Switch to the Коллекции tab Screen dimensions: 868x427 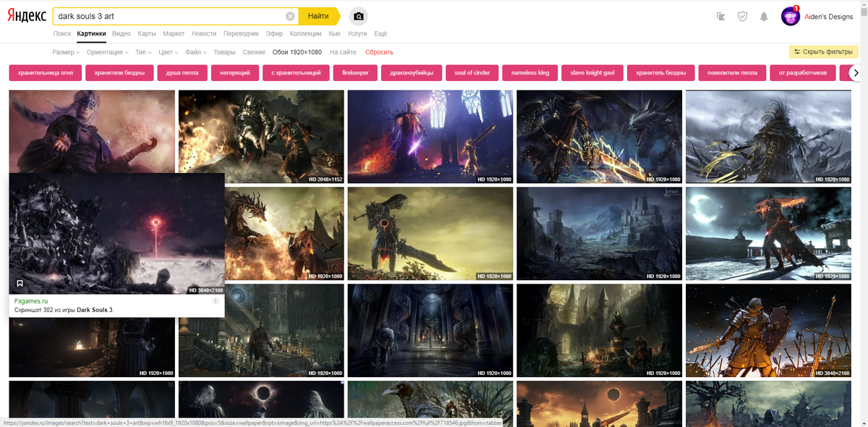pos(305,33)
